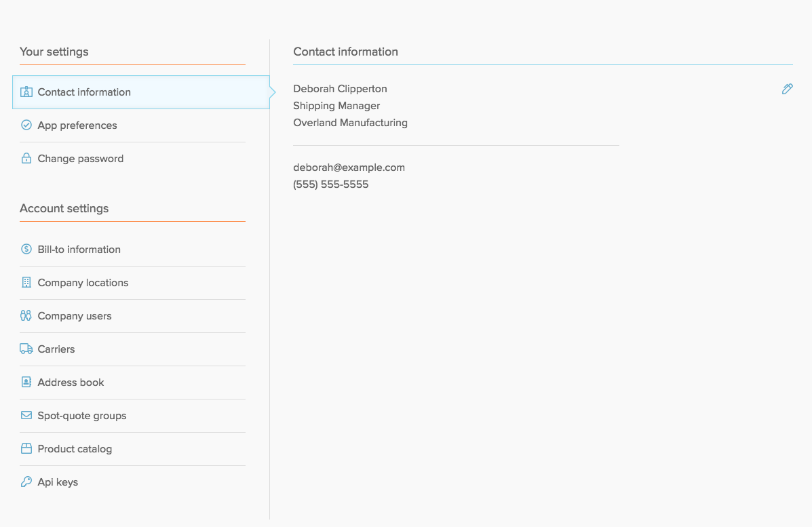View Company locations
This screenshot has width=812, height=527.
(132, 283)
